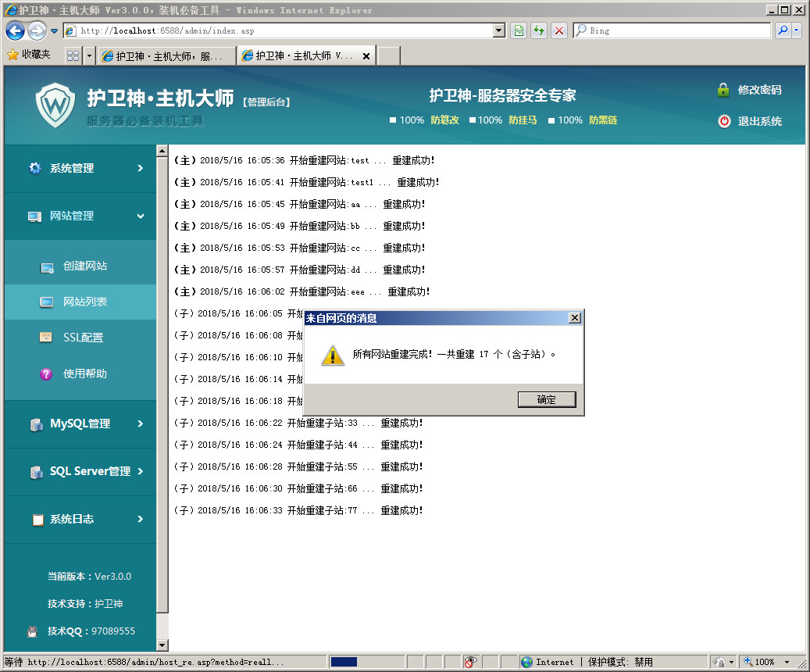Viewport: 810px width, 672px height.
Task: Open a new blank tab
Action: click(389, 55)
